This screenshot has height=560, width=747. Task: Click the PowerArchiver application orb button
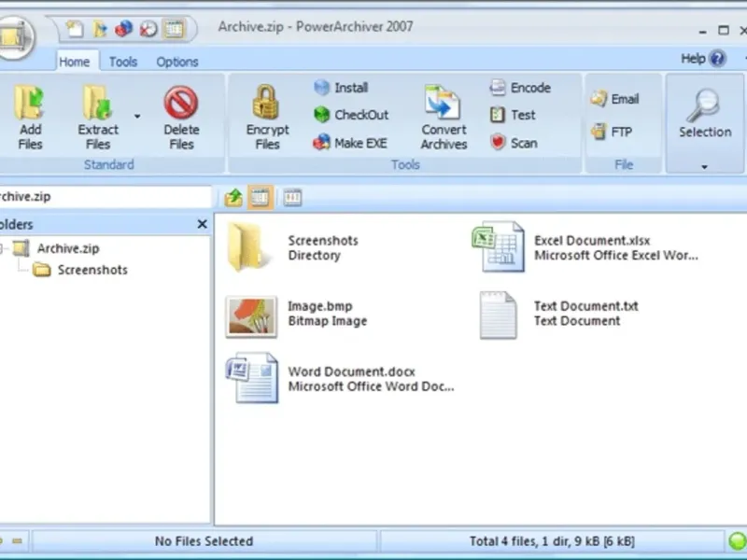15,38
